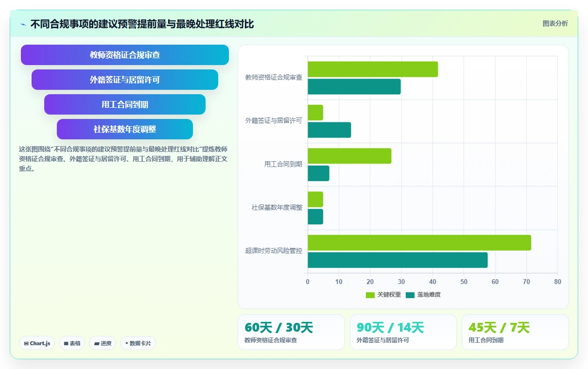Click 关键权重 bar for 外籍签证与居留许可
This screenshot has height=369, width=588.
point(315,113)
